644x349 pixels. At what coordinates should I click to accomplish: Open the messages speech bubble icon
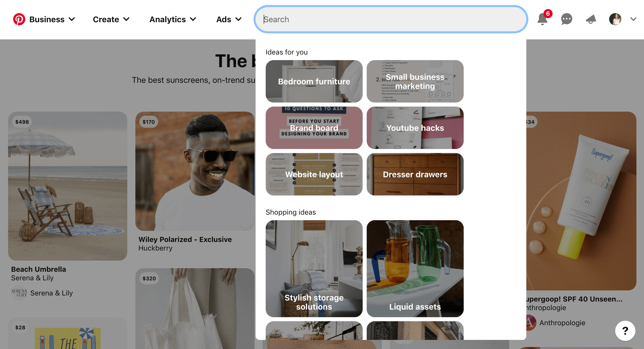click(x=566, y=19)
